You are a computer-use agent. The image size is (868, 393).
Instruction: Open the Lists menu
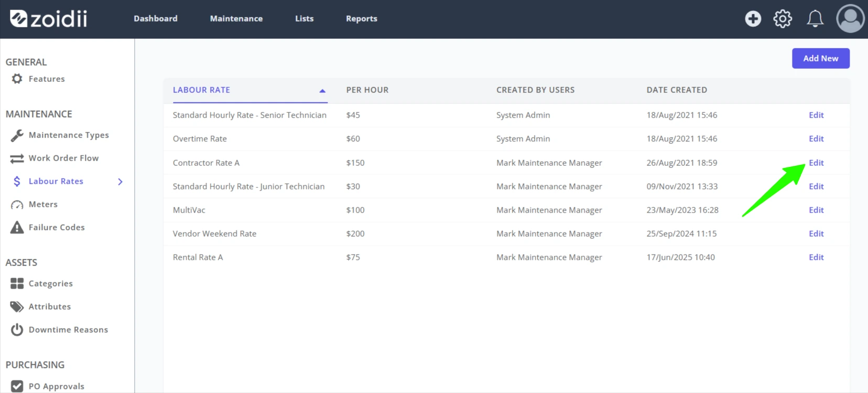point(304,19)
